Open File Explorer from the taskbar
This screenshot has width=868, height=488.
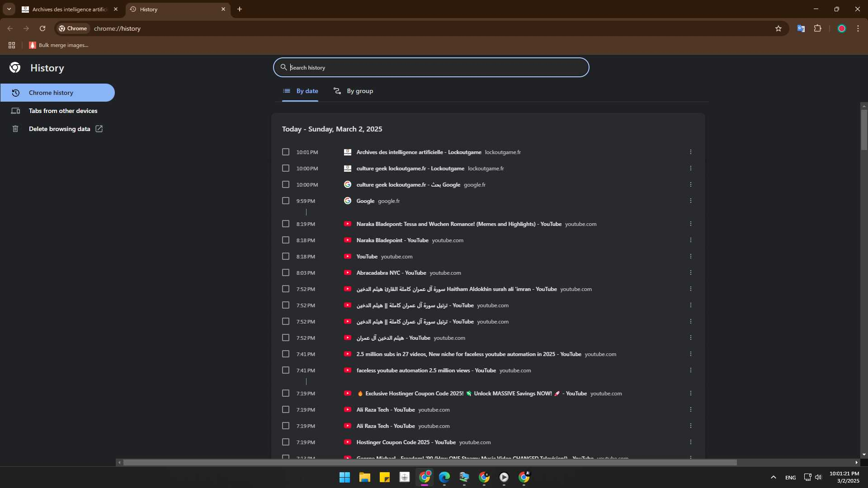[x=365, y=477]
